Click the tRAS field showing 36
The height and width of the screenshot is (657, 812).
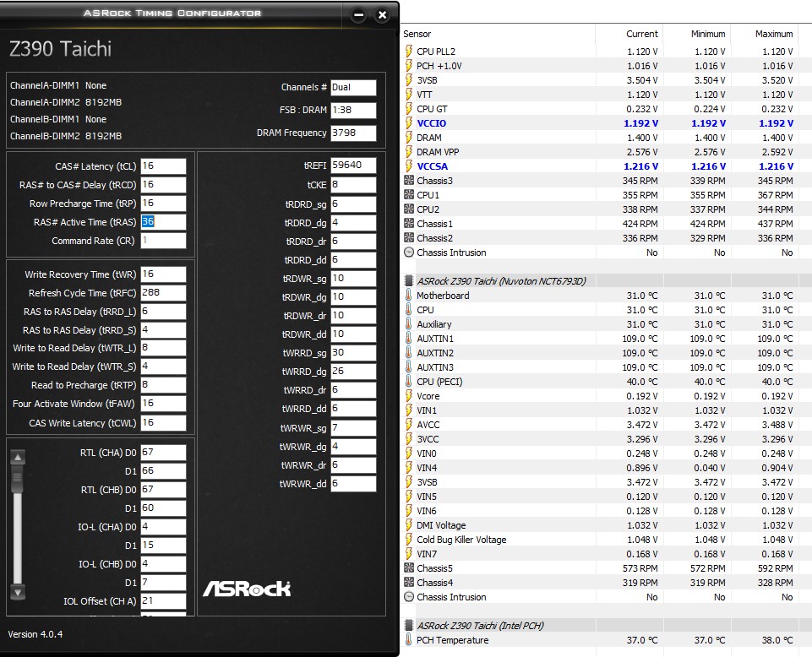(x=163, y=222)
